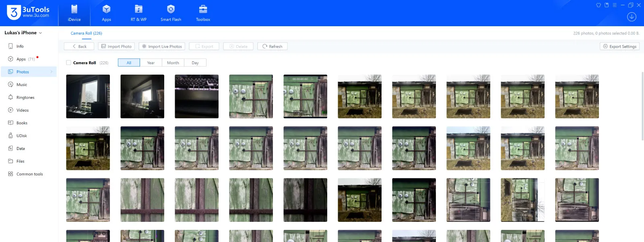Click the '226 photos, 0 photos selected' status text
The height and width of the screenshot is (242, 644).
pos(606,33)
